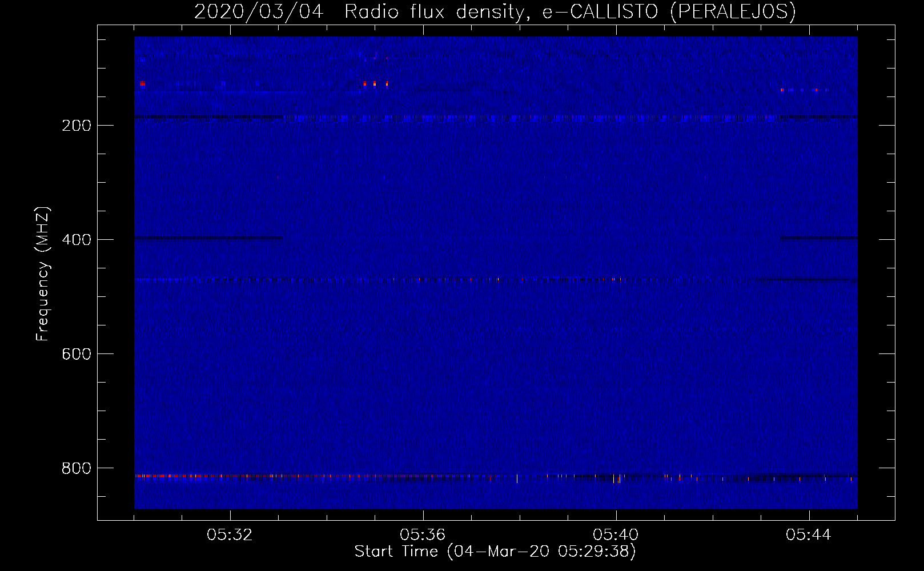Click the 05:44 time tick label
The image size is (924, 571).
coord(809,535)
